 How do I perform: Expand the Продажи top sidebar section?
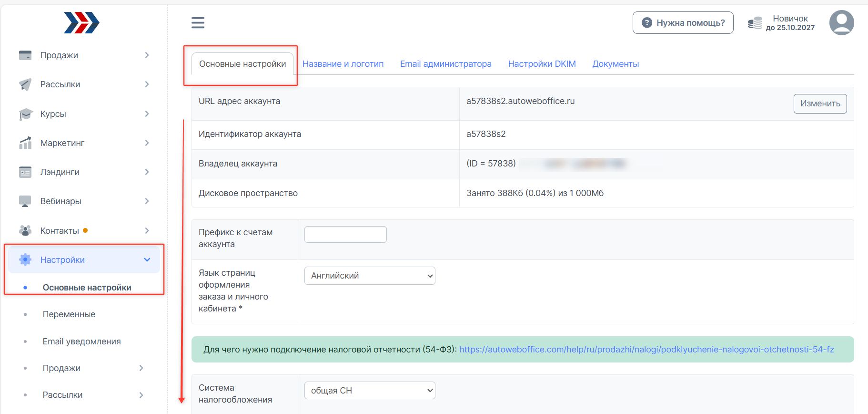147,55
